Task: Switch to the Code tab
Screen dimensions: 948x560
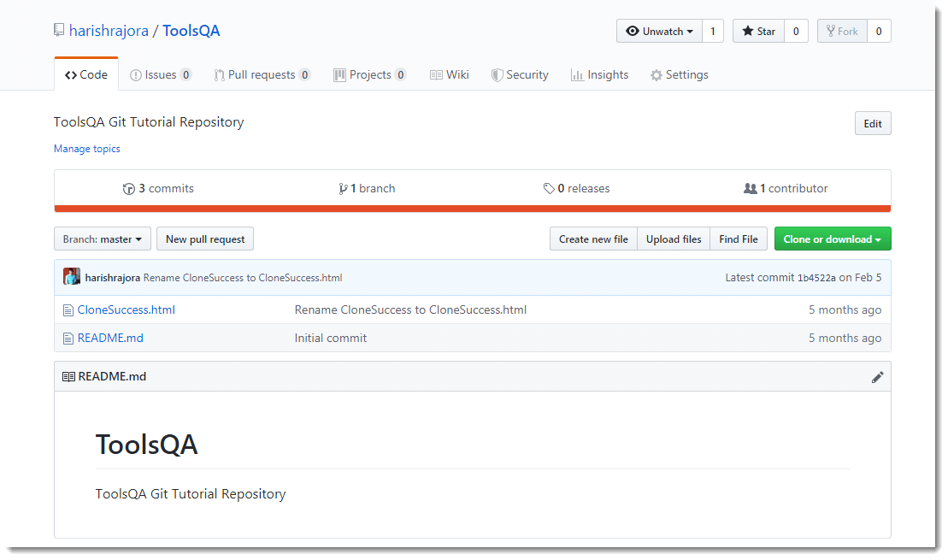Action: [85, 74]
